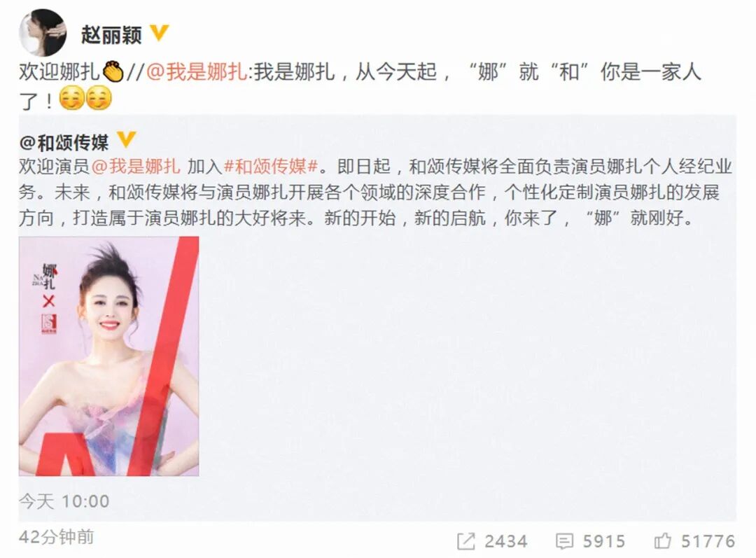Open the #和颂传媒# hashtag topic
The image size is (756, 558).
pos(271,167)
